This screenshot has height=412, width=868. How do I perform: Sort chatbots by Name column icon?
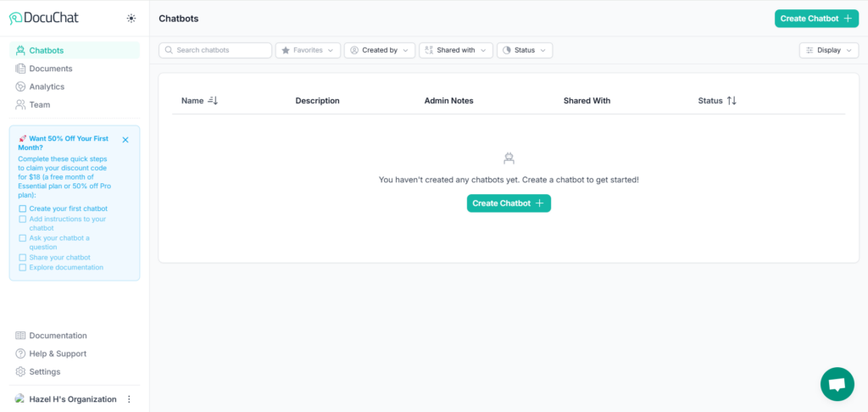(x=213, y=101)
